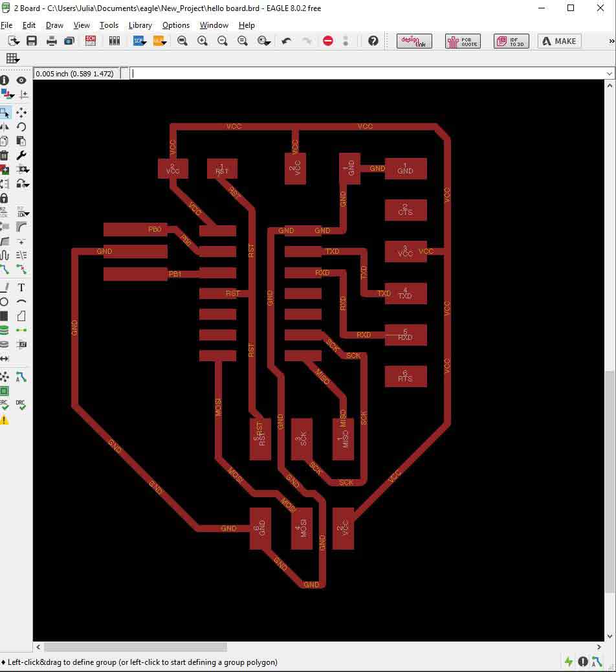Select the Dimension tool
The width and height of the screenshot is (616, 672).
[x=5, y=358]
